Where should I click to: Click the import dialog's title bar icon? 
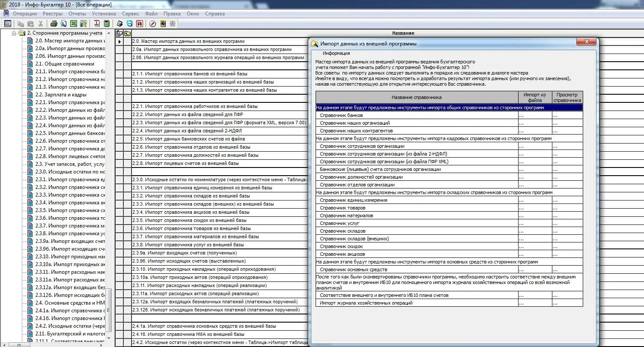(315, 44)
